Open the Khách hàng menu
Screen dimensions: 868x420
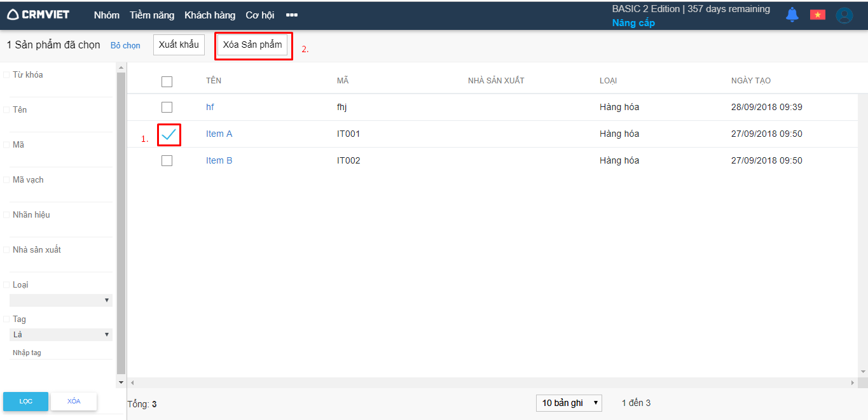click(x=210, y=15)
